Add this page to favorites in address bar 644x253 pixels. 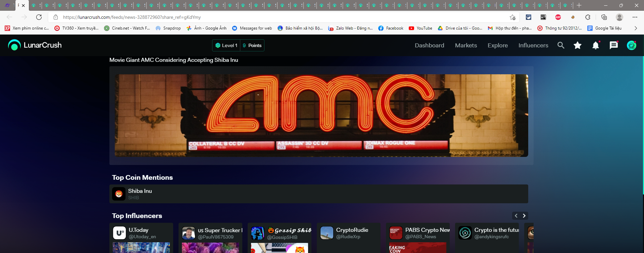(x=512, y=17)
